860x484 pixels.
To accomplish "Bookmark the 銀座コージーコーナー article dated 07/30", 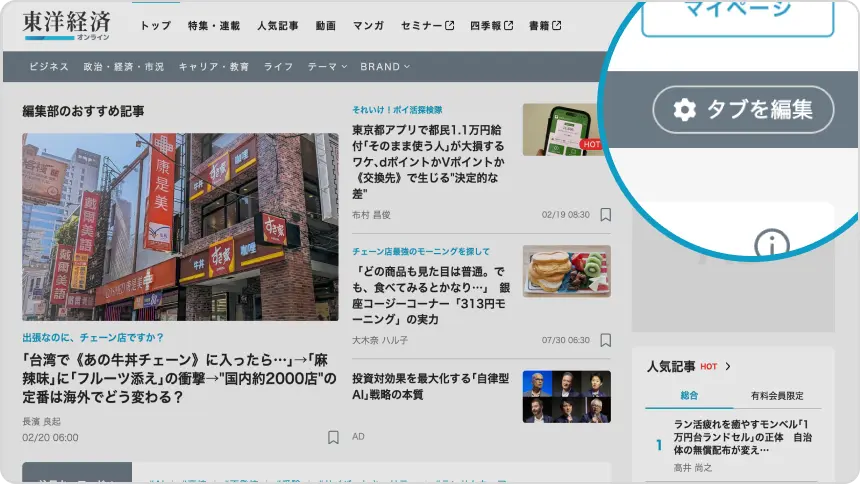I will pos(605,340).
